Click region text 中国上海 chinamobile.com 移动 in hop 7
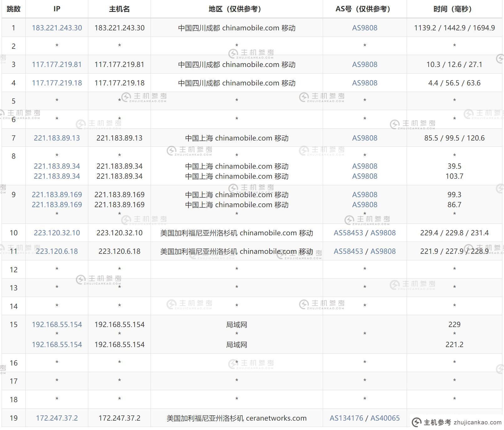 (x=237, y=138)
